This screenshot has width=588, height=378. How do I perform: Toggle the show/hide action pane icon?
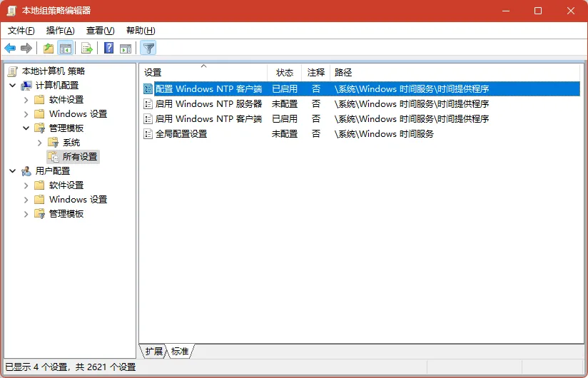pyautogui.click(x=126, y=48)
